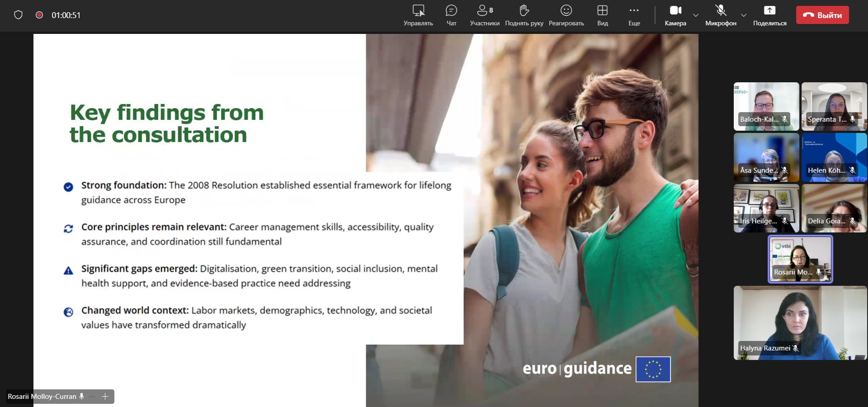Click the red recording indicator
The height and width of the screenshot is (407, 868).
pyautogui.click(x=39, y=15)
